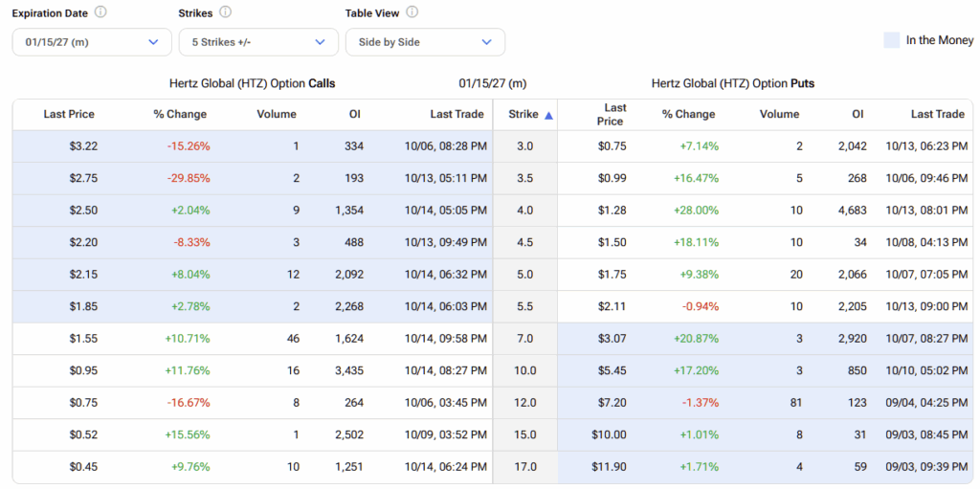Click the puts OI column header

click(857, 114)
